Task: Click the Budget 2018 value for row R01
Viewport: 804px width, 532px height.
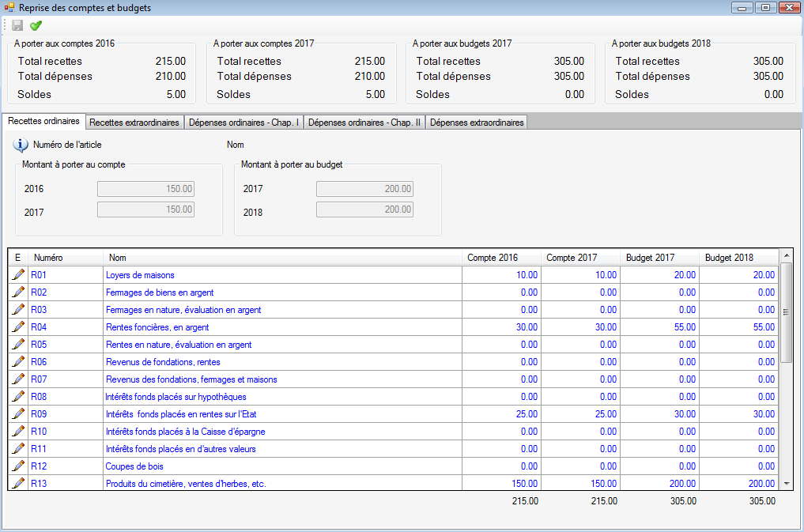Action: [739, 275]
